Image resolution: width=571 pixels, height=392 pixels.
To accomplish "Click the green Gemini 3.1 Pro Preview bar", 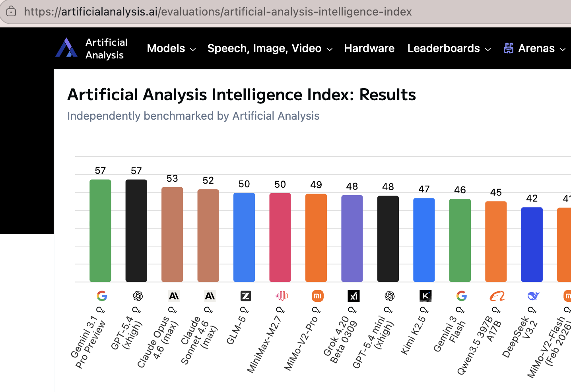I will pyautogui.click(x=100, y=231).
